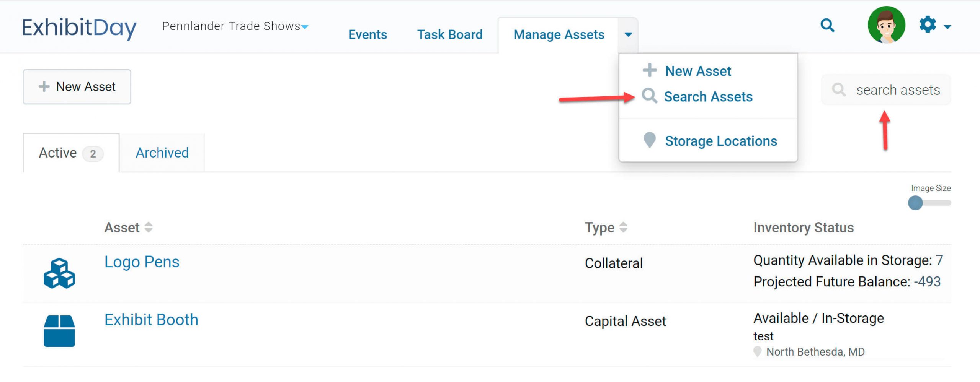Click the magnifier search icon in header
The height and width of the screenshot is (382, 980).
[x=827, y=26]
